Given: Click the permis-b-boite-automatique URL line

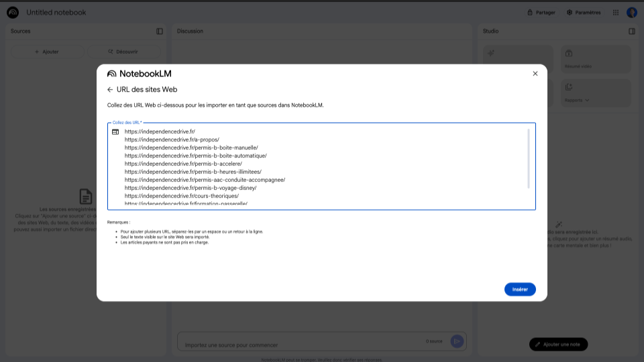Looking at the screenshot, I should tap(195, 156).
